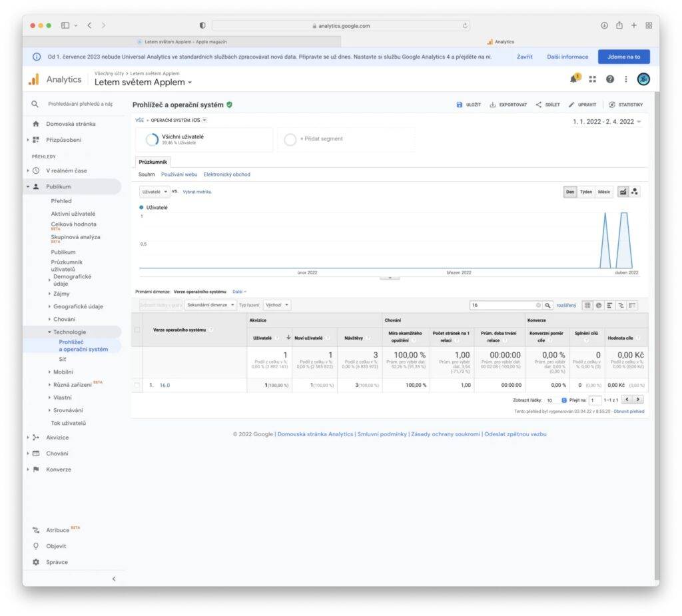The width and height of the screenshot is (682, 616).
Task: Open the Google apps grid icon
Action: (592, 79)
